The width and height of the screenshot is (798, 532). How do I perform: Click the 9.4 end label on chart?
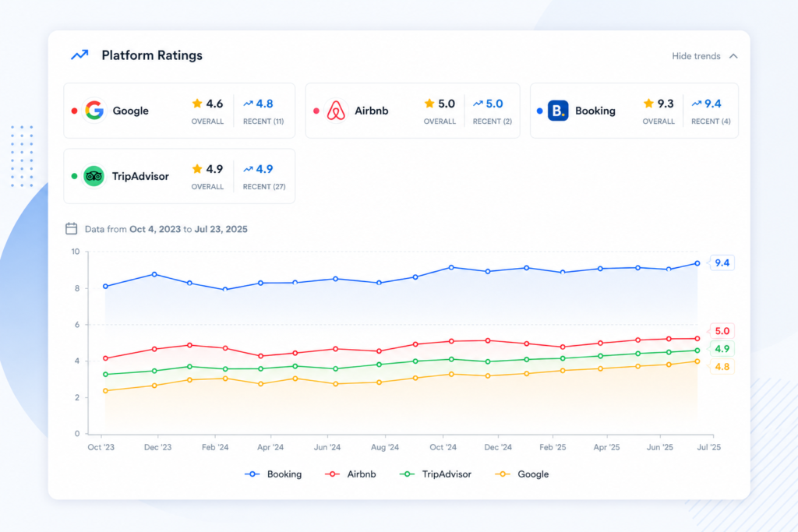[722, 263]
